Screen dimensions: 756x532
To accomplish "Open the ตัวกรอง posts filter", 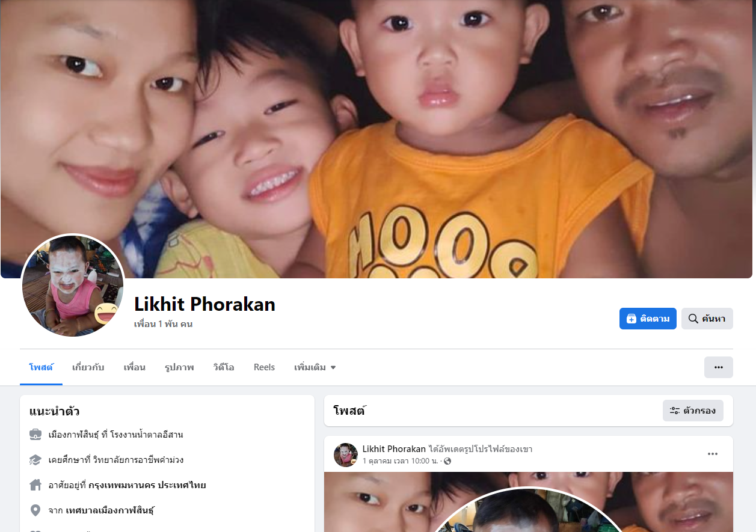I will pos(693,411).
